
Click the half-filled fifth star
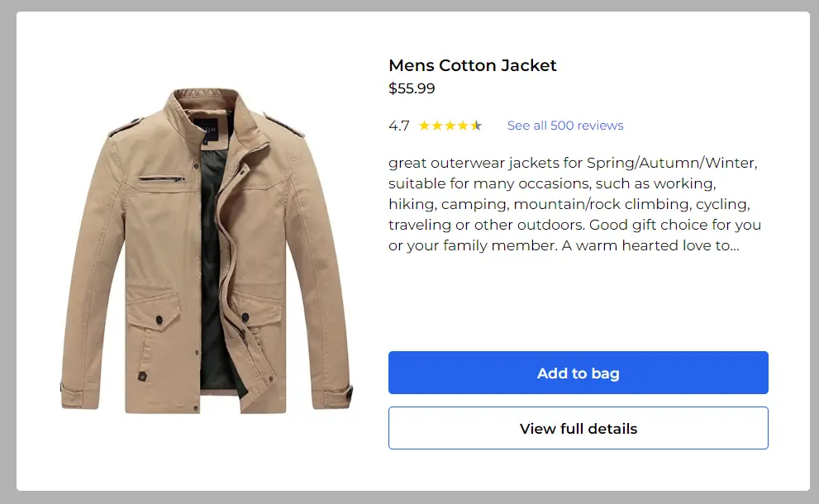coord(476,126)
